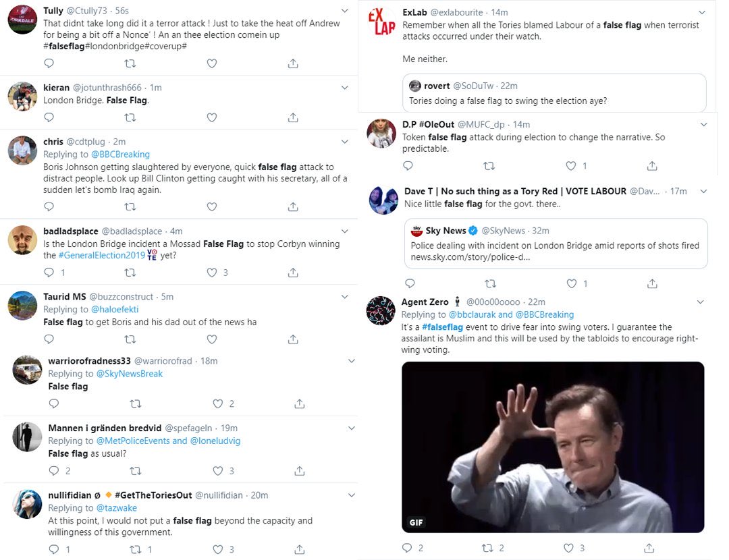Open badladsplace's profile avatar

tap(22, 240)
